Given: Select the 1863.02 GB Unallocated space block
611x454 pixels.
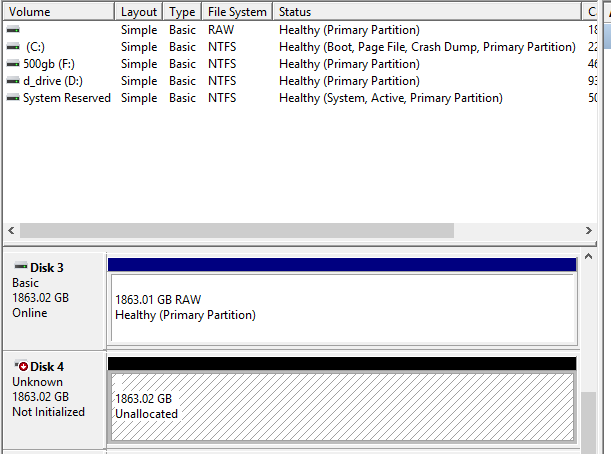Looking at the screenshot, I should pyautogui.click(x=342, y=407).
